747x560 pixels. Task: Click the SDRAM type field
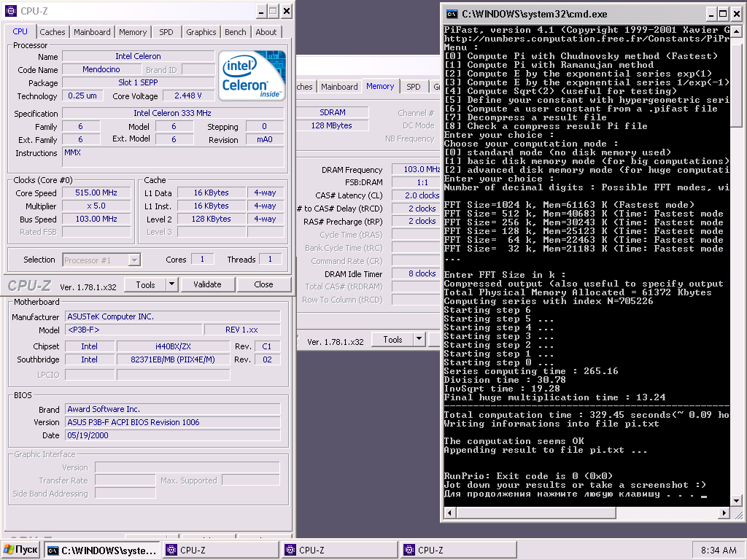pos(332,112)
